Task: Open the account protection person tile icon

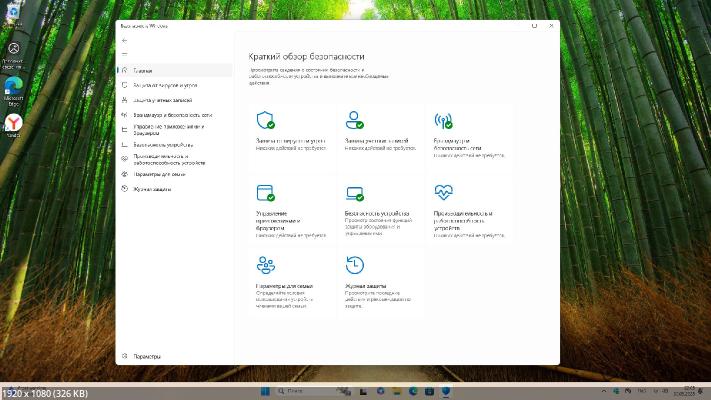Action: click(352, 121)
